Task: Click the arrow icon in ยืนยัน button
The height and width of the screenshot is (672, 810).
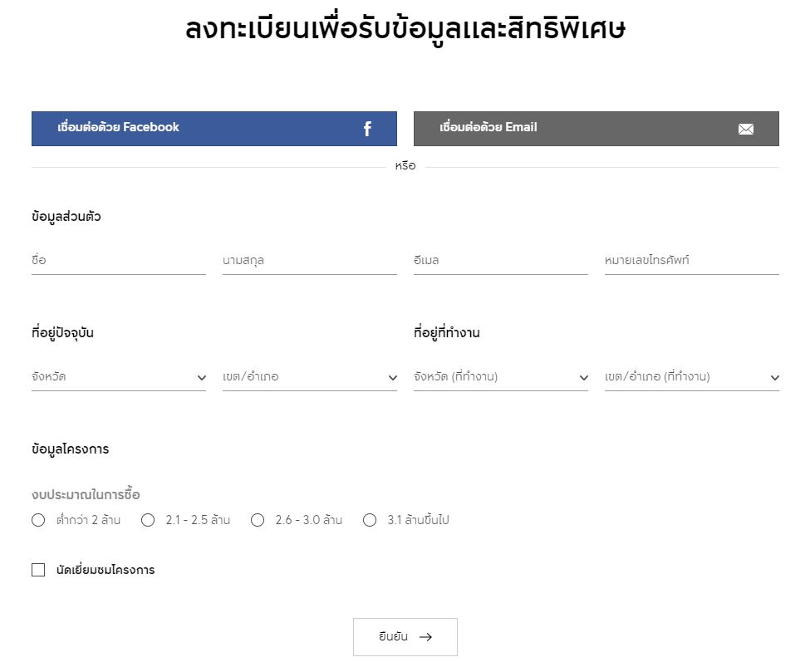Action: (426, 637)
